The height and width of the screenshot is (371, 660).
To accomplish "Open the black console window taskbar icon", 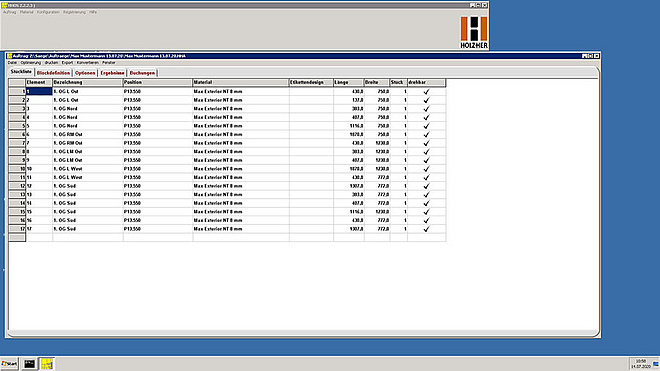I will coord(29,364).
